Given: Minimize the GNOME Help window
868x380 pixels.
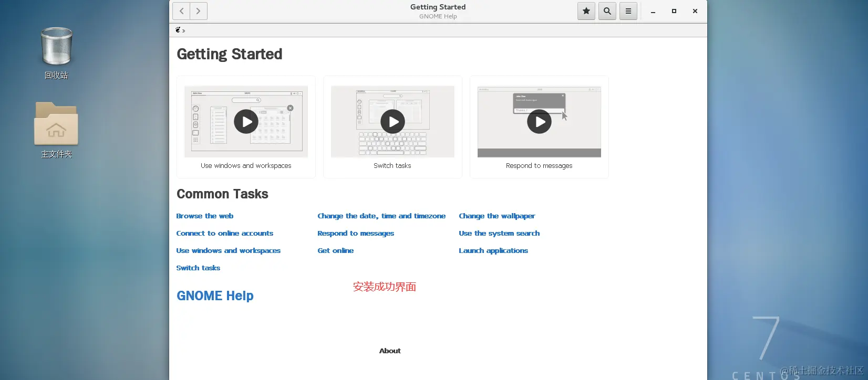Looking at the screenshot, I should point(653,11).
